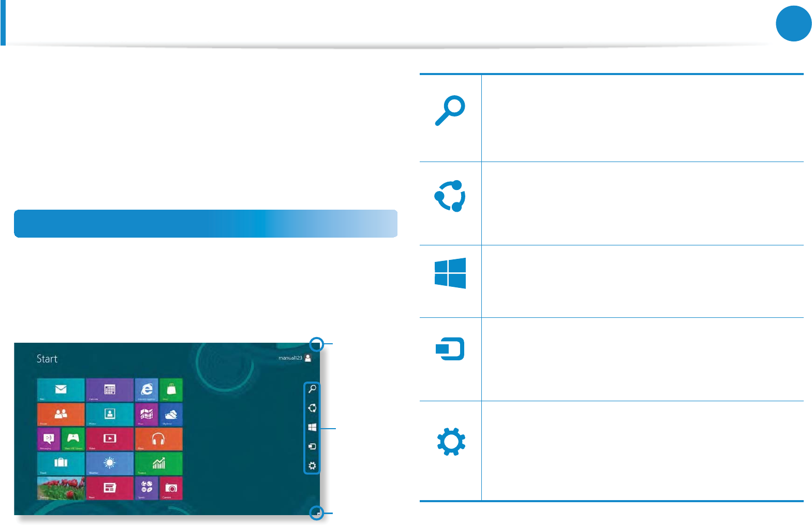The height and width of the screenshot is (526, 812).
Task: Open the Video tile
Action: [110, 439]
